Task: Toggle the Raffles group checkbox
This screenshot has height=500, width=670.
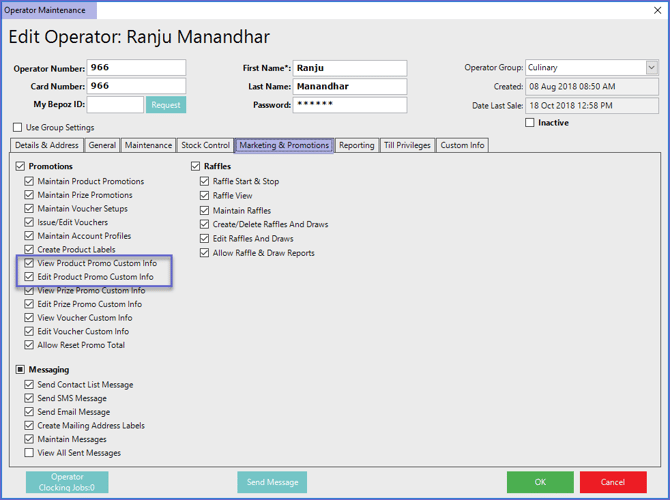Action: 196,166
